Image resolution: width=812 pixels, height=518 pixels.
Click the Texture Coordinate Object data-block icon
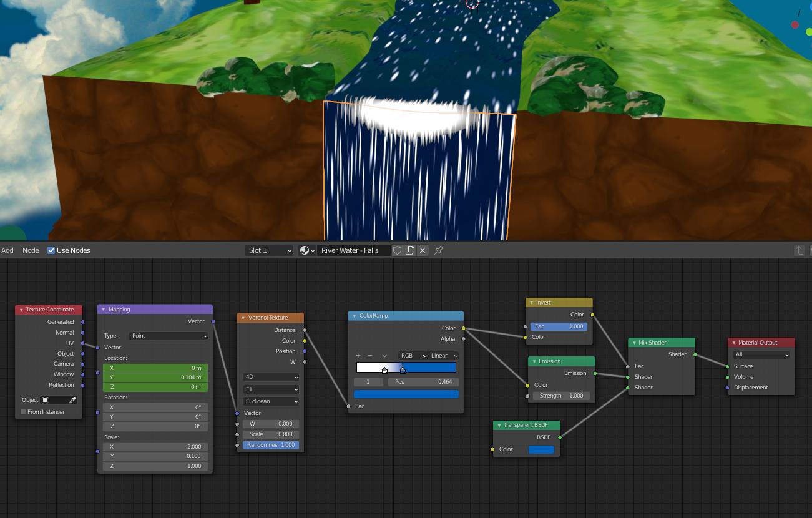click(x=45, y=400)
